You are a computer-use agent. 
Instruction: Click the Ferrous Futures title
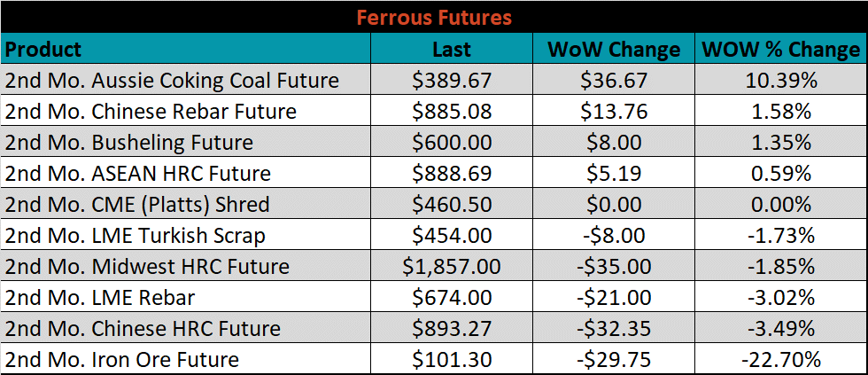click(433, 17)
